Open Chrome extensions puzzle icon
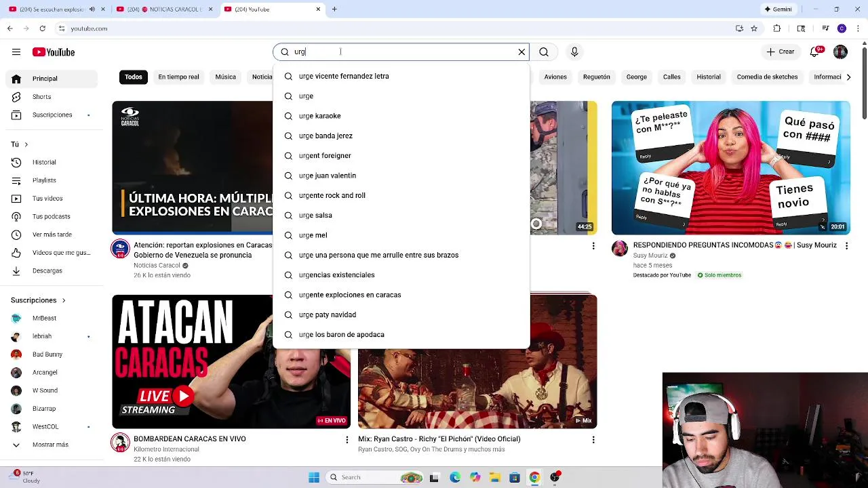868x488 pixels. click(x=777, y=28)
